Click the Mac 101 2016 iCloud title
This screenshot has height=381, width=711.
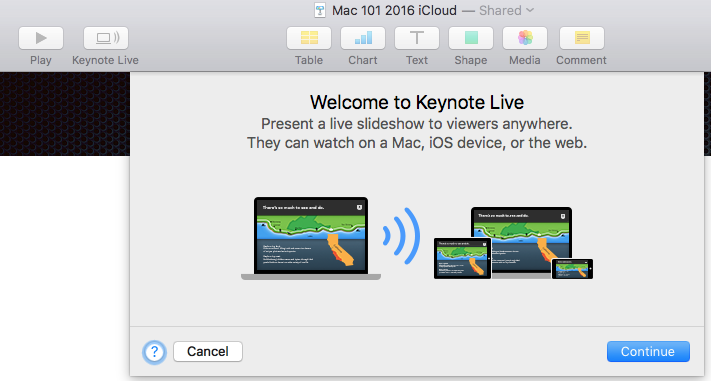pos(394,10)
